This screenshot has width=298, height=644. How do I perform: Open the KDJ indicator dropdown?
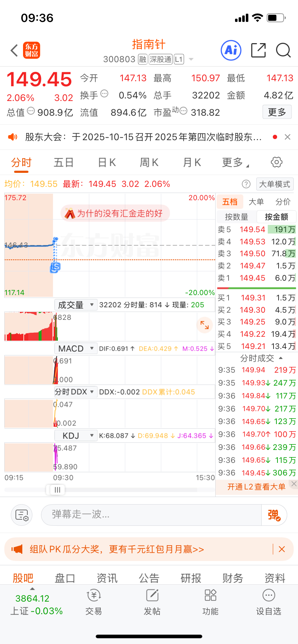[76, 436]
